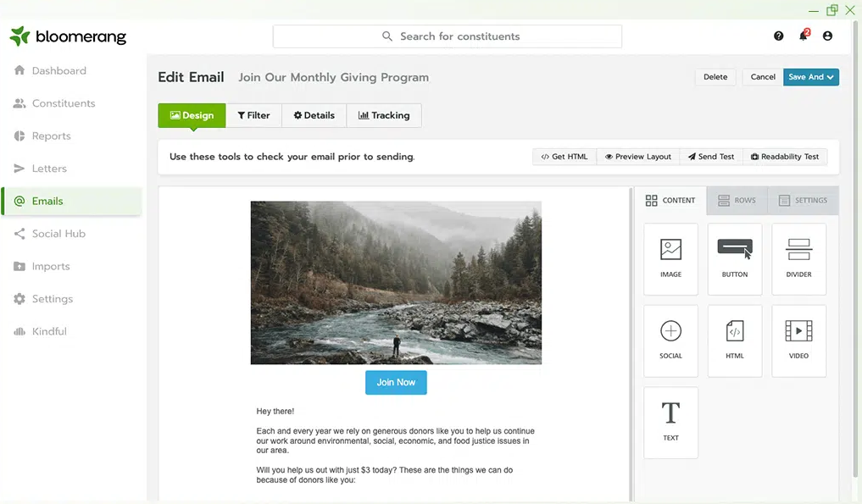Click the Join Now button in the email
Viewport: 862px width, 504px height.
[395, 382]
